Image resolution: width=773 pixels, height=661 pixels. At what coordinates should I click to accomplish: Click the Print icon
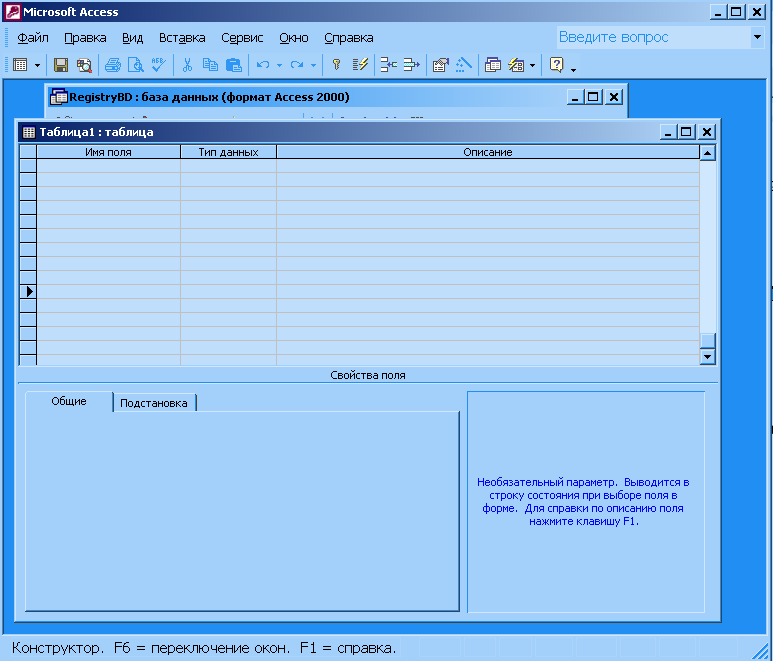click(113, 65)
